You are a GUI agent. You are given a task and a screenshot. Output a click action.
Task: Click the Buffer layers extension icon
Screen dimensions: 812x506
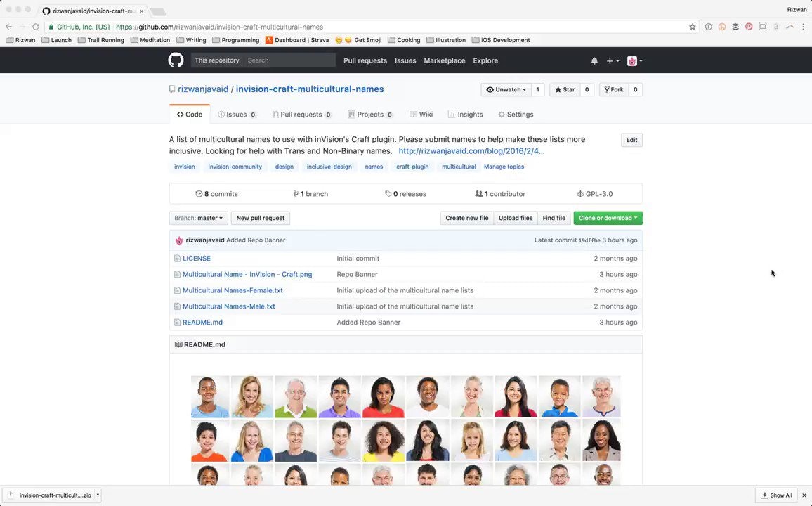(x=735, y=27)
